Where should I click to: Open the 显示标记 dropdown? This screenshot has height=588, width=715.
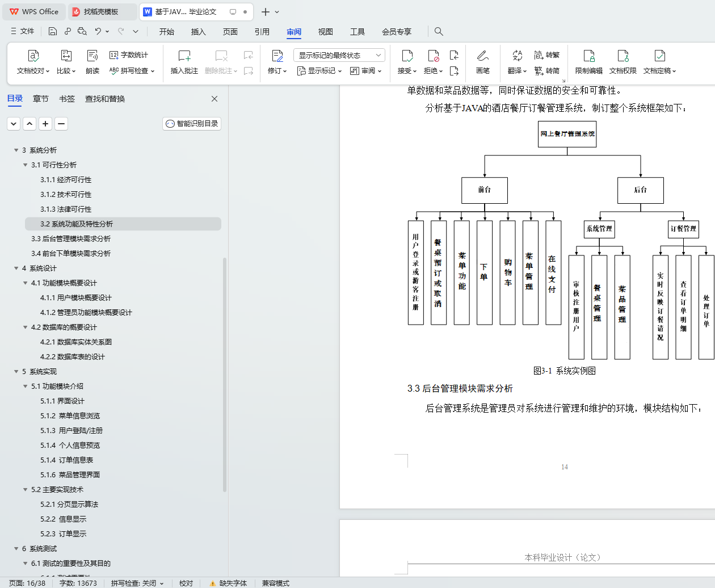click(x=319, y=71)
